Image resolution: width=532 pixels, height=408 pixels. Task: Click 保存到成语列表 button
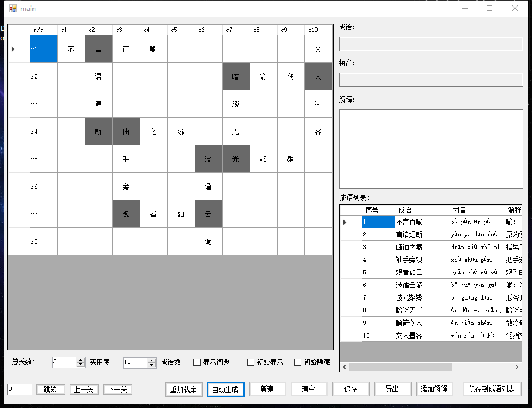point(492,389)
